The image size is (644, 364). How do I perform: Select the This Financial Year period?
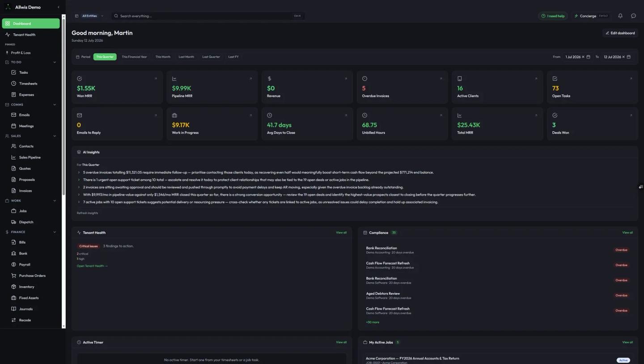pos(134,57)
